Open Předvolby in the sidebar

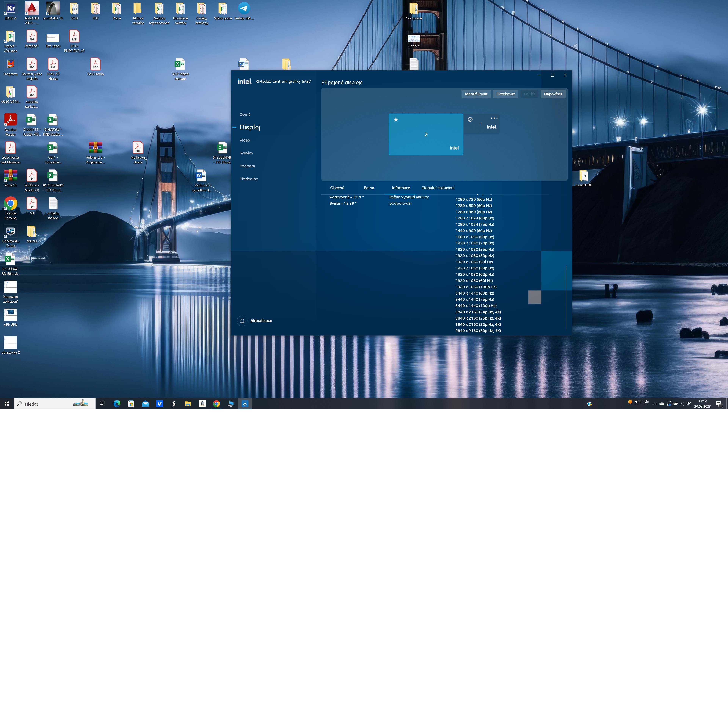point(249,179)
